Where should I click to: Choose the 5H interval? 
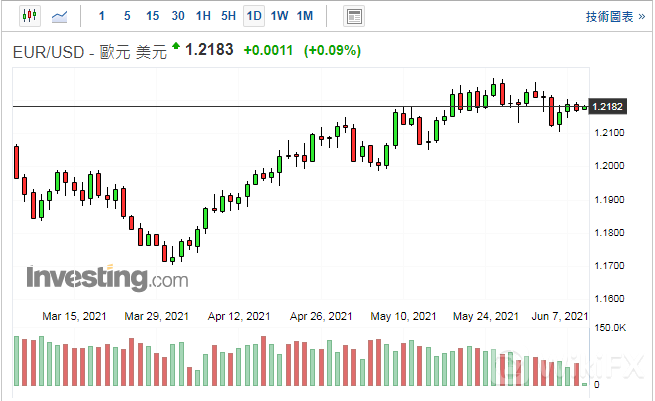point(229,16)
